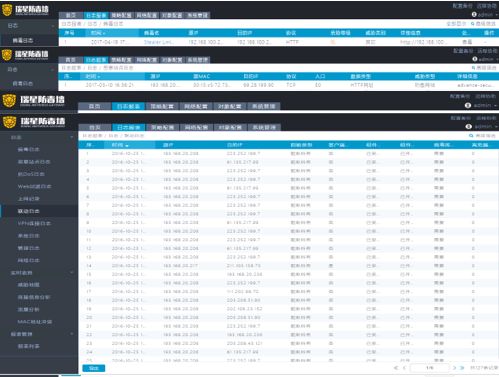Click the blue export button below table
Screen dimensions: 499x377
(94, 368)
